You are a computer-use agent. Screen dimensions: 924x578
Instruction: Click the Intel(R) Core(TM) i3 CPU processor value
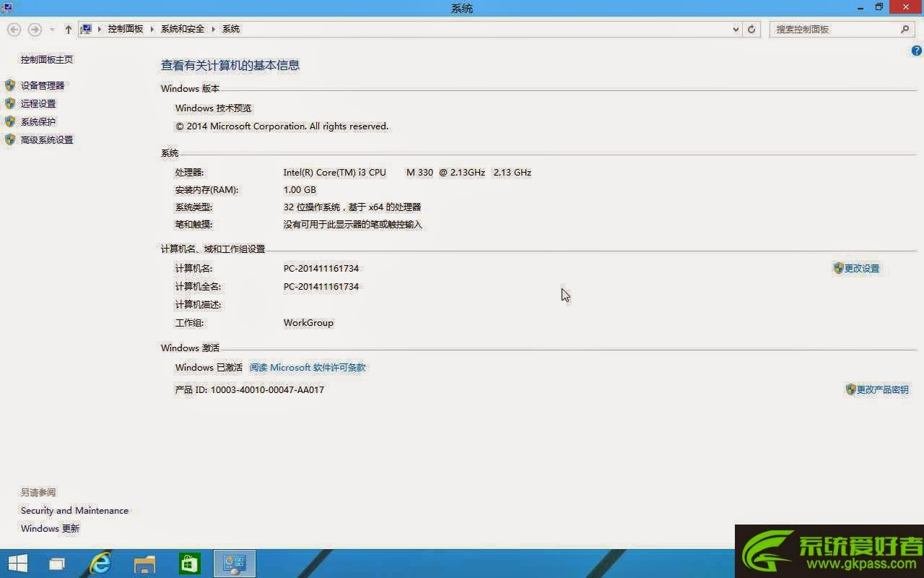[407, 172]
